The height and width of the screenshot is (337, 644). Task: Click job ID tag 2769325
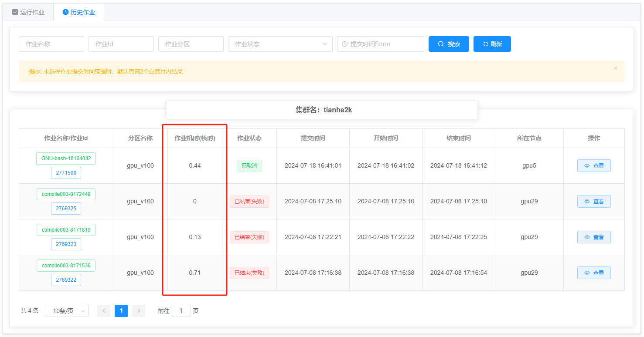(66, 209)
